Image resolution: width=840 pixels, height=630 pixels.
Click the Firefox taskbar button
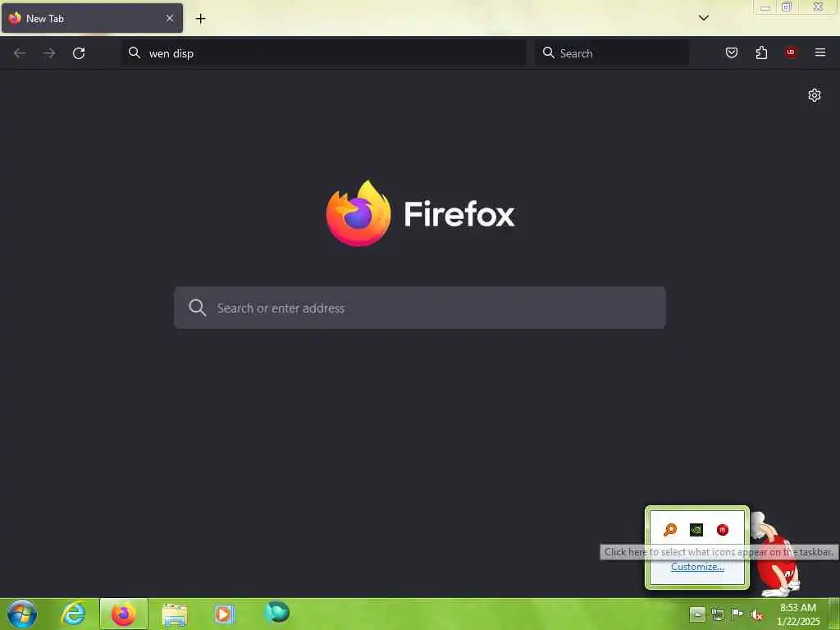click(x=124, y=614)
